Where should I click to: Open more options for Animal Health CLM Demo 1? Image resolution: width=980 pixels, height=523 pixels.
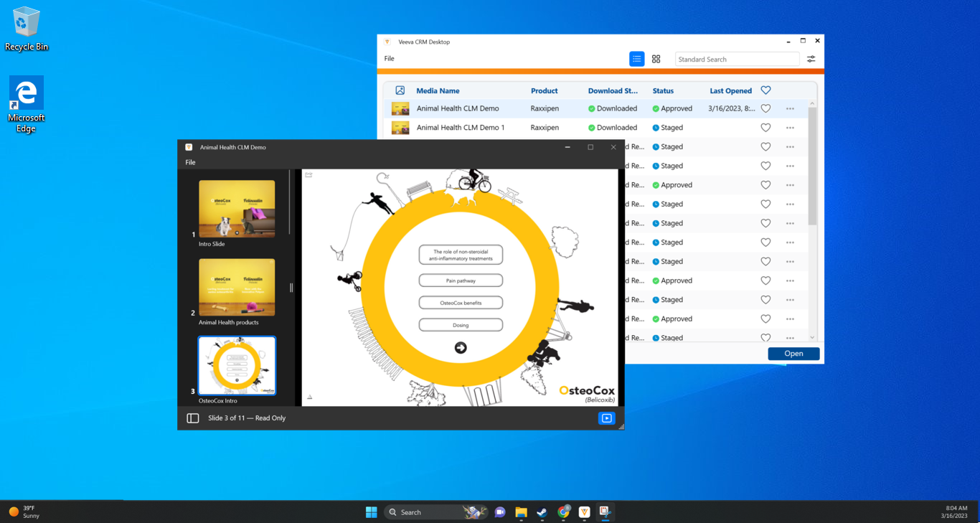click(x=790, y=128)
